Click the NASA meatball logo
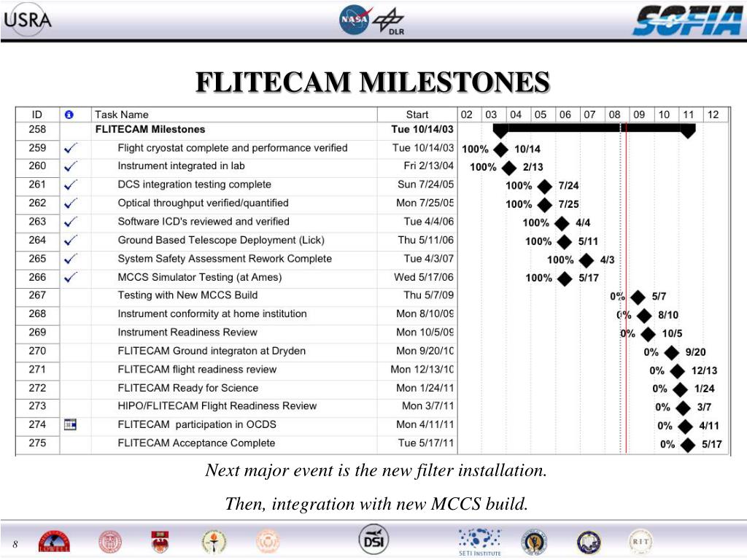This screenshot has height=560, width=747. pos(354,20)
